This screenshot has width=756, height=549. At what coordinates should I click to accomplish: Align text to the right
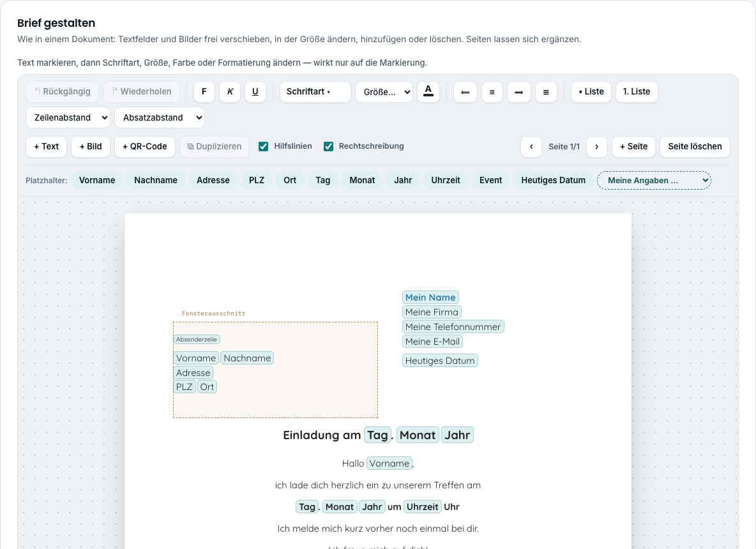518,91
